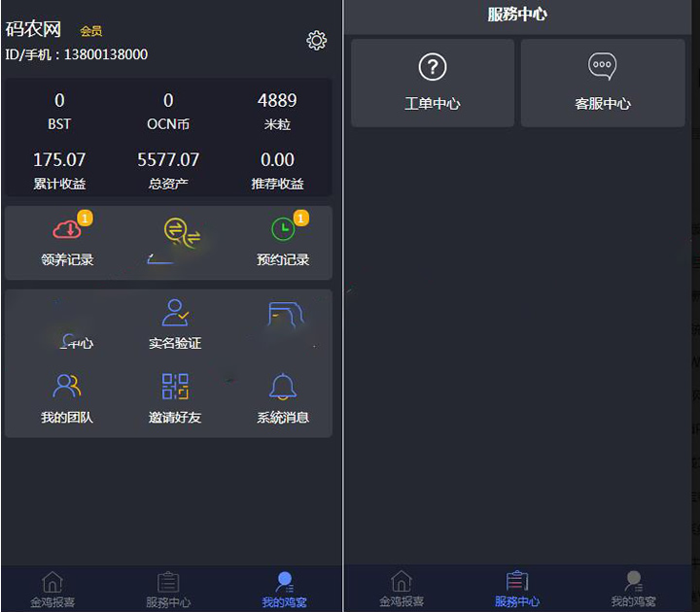Viewport: 700px width, 612px height.
Task: Open 预约记录 green clock icon
Action: [x=283, y=229]
